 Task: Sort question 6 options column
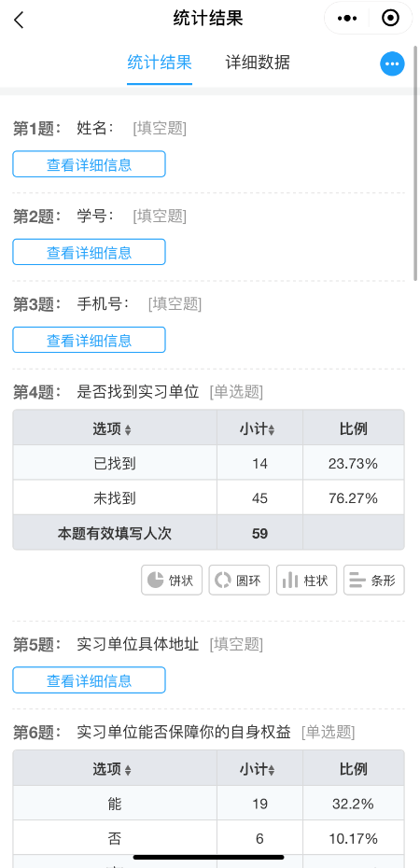128,769
